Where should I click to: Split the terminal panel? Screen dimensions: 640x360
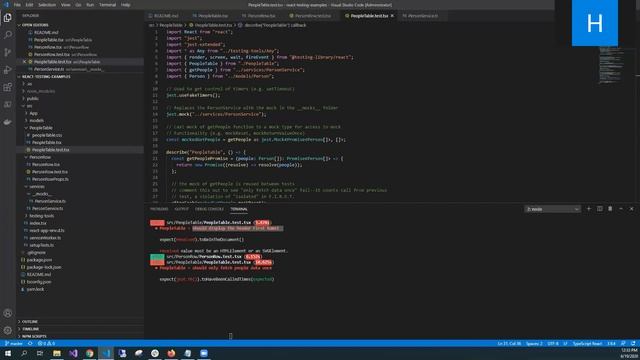click(x=600, y=209)
